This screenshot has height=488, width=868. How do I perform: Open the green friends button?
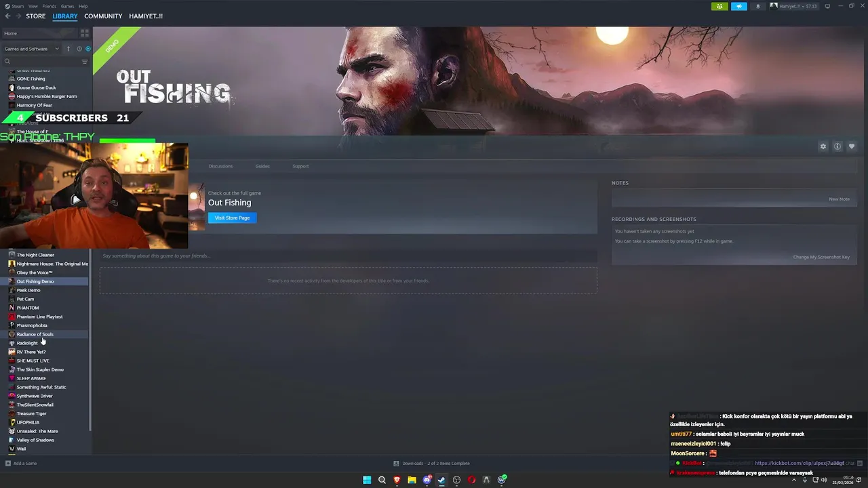point(719,6)
